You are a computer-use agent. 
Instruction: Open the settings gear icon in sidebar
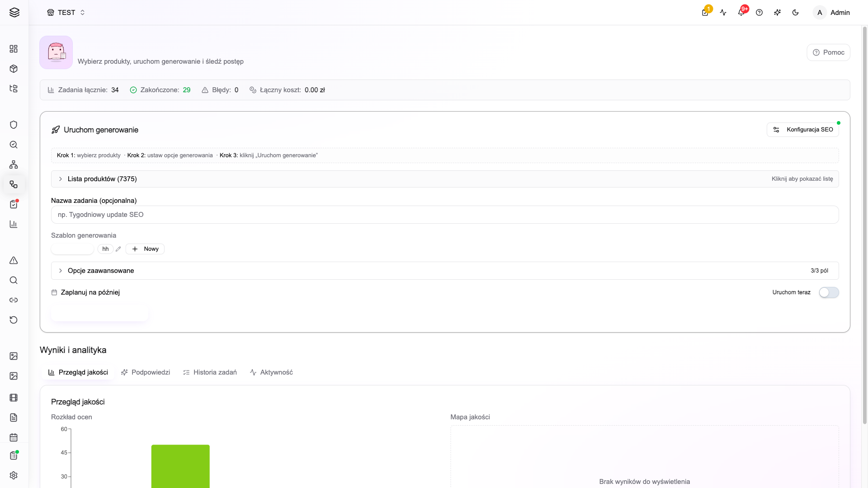tap(14, 475)
